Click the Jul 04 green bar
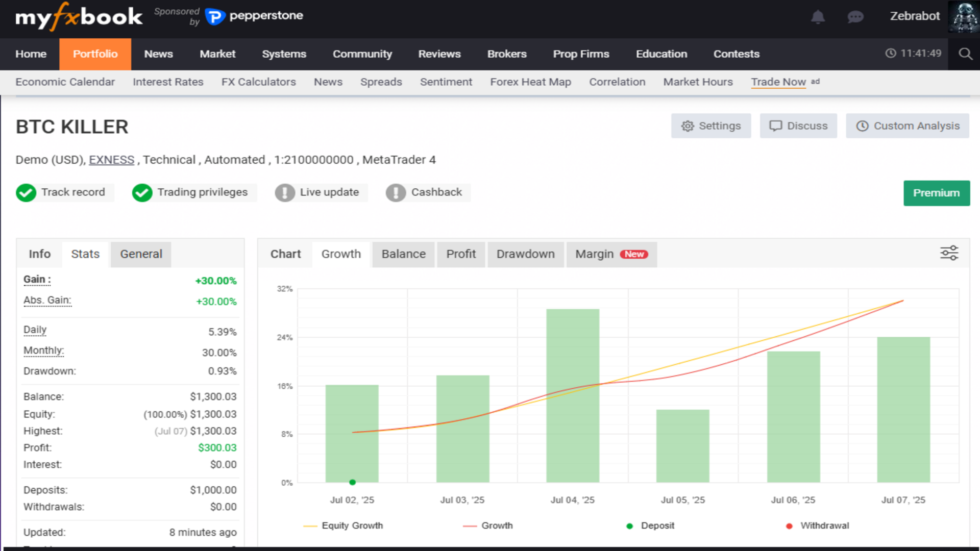980x551 pixels. point(572,395)
